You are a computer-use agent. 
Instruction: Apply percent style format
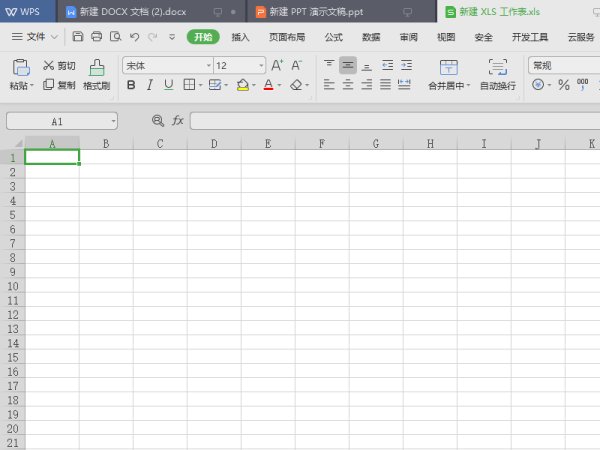(564, 85)
